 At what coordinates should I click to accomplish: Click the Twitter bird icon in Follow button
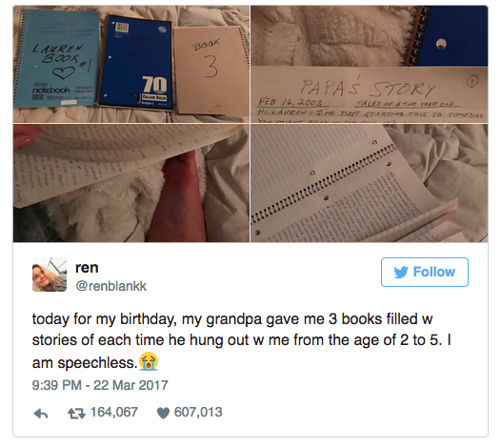pos(401,272)
